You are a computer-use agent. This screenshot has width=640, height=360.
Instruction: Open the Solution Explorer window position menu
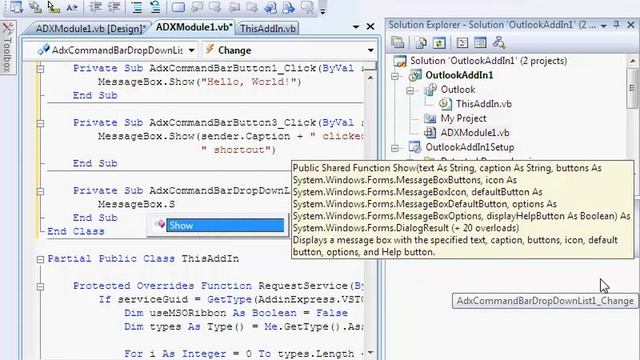point(603,25)
